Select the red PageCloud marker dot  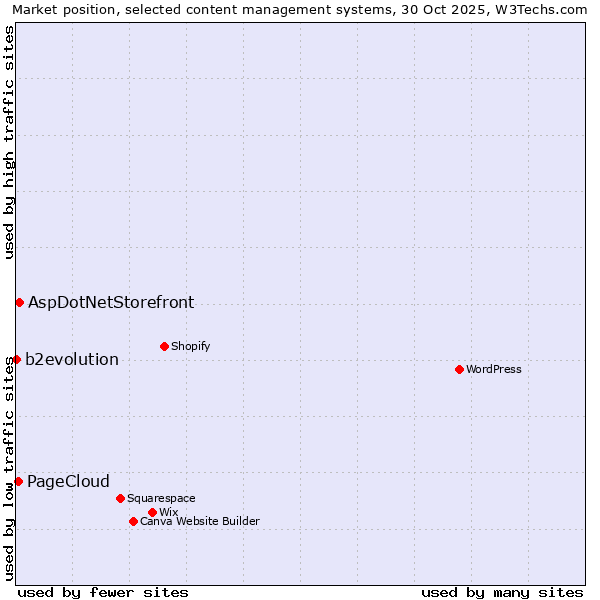(x=18, y=481)
